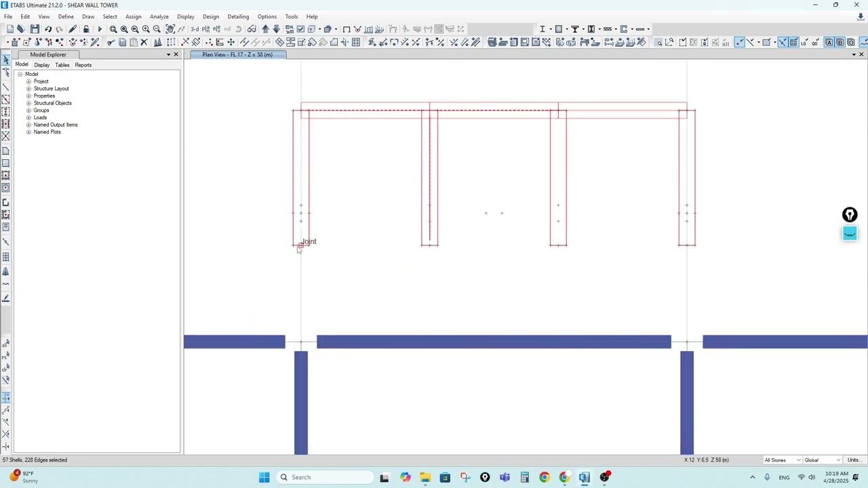Move down one story with down arrow
Image resolution: width=868 pixels, height=488 pixels.
276,29
